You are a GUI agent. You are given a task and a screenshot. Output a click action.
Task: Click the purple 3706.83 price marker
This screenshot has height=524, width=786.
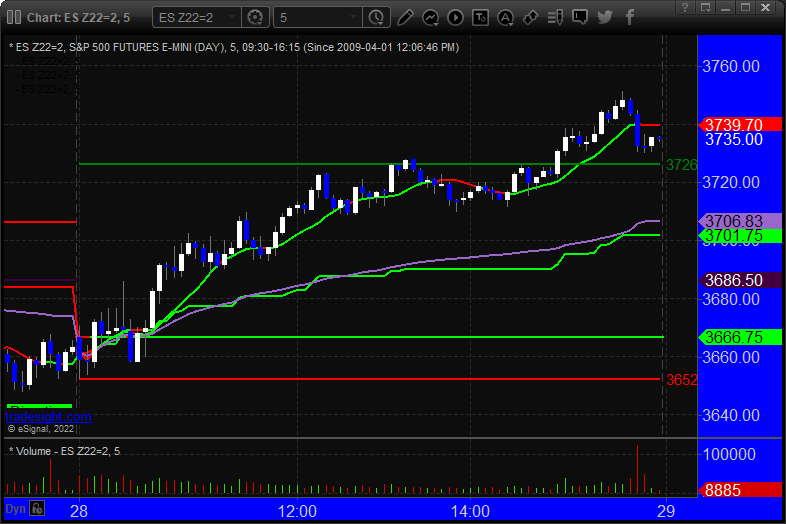pyautogui.click(x=740, y=221)
